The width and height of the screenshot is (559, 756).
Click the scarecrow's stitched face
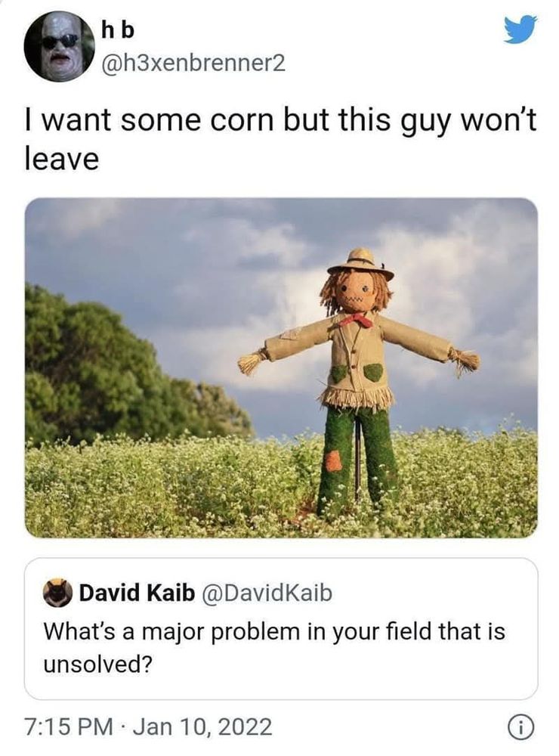357,292
